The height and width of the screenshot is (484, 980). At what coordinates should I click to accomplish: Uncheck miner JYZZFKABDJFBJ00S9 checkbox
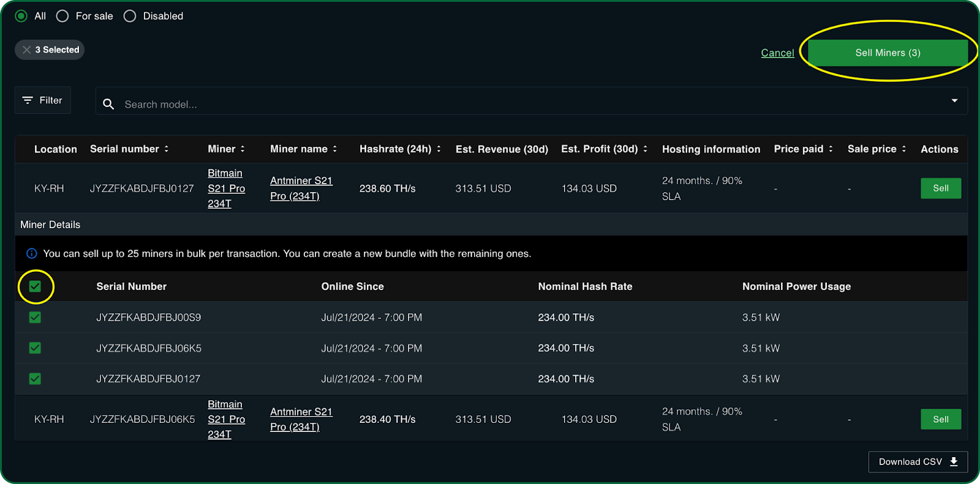tap(35, 317)
